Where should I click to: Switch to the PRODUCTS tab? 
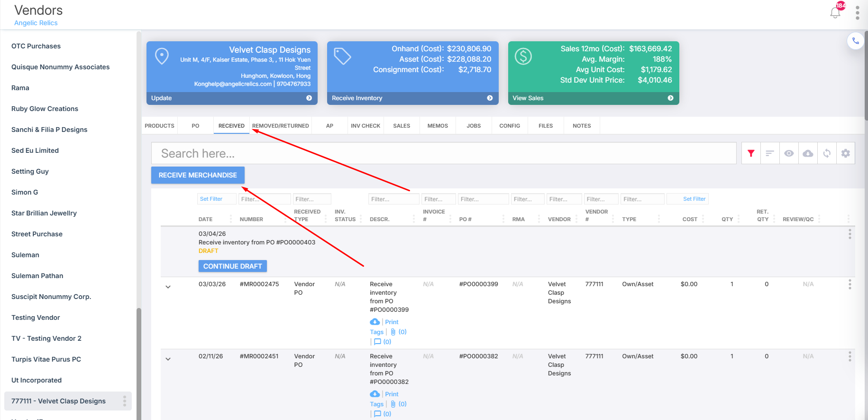pos(159,126)
